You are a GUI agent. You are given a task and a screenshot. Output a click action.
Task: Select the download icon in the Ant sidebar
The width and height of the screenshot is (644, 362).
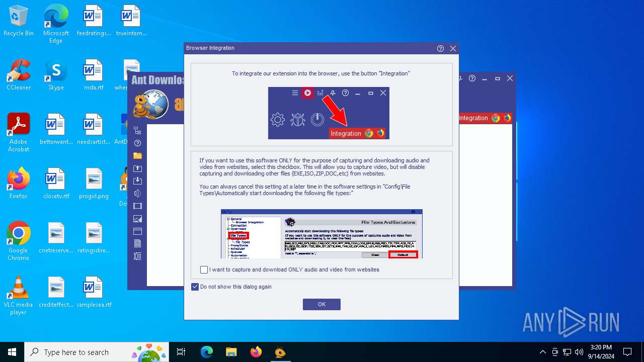tap(137, 181)
